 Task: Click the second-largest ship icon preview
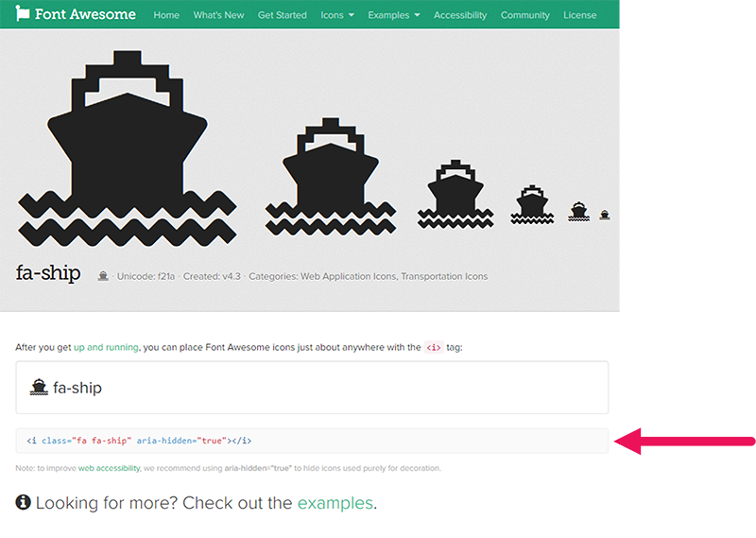point(331,177)
